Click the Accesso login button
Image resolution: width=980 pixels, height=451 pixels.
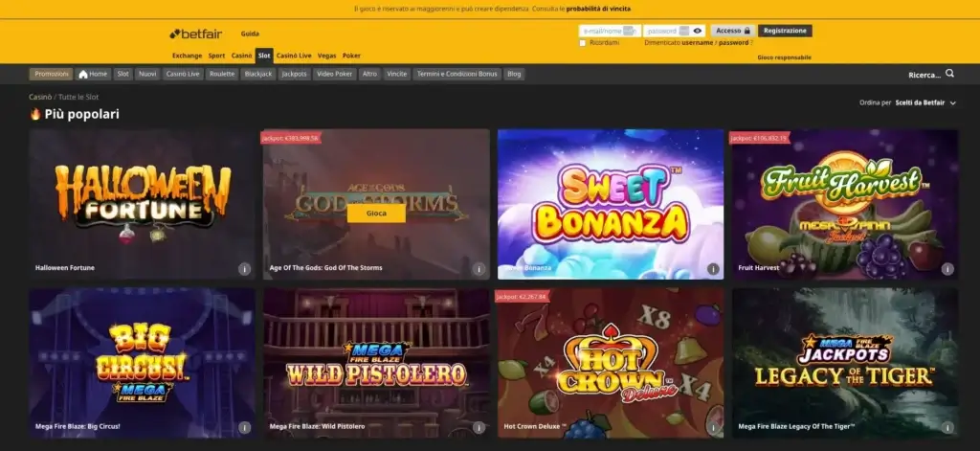tap(732, 31)
